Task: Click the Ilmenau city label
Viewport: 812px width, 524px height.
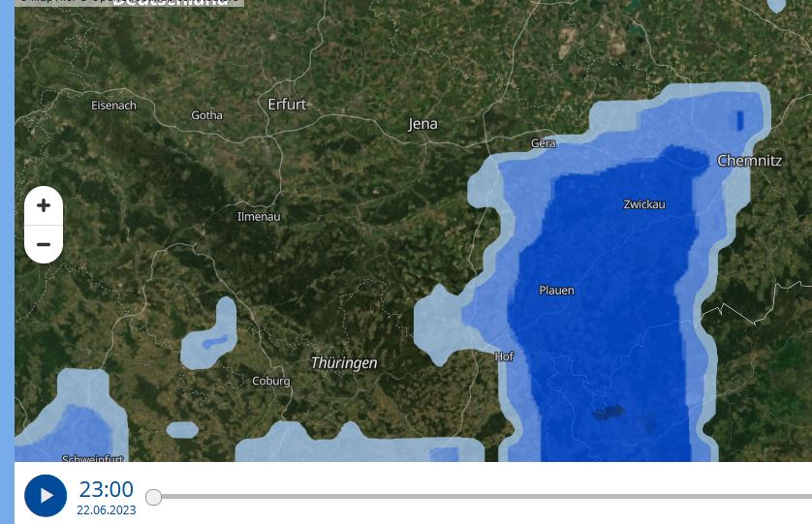Action: click(x=259, y=217)
